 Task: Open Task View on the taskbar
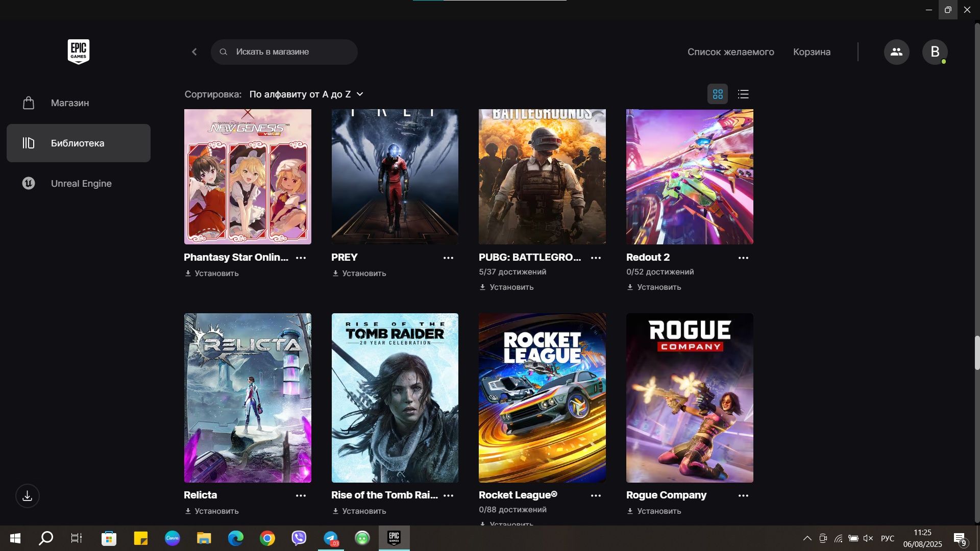tap(77, 538)
